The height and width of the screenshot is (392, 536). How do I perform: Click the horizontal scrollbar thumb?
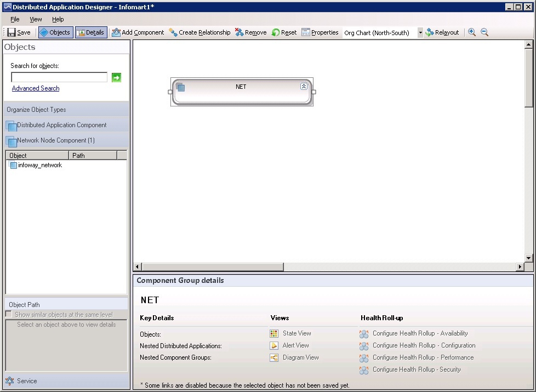coord(213,266)
